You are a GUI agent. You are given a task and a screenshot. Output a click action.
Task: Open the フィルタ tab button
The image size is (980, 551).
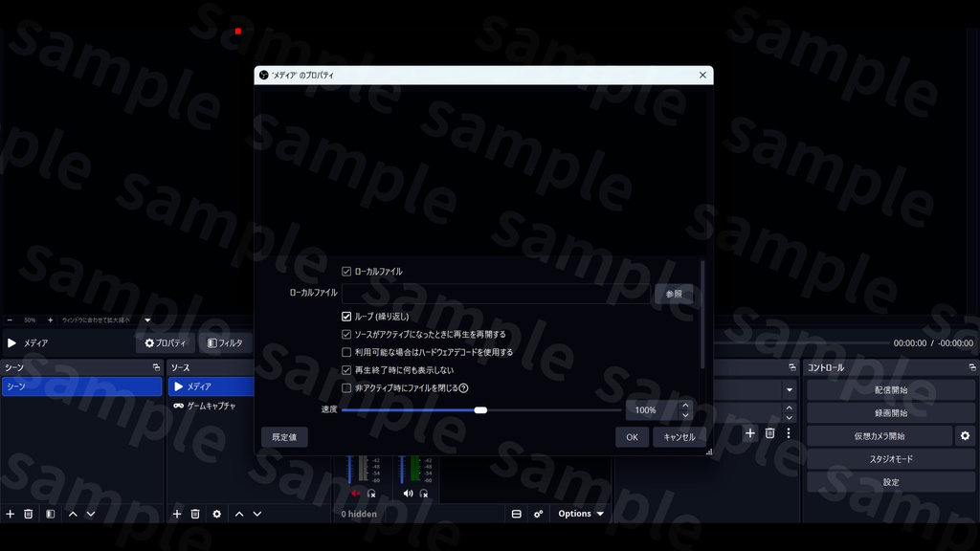pyautogui.click(x=225, y=343)
